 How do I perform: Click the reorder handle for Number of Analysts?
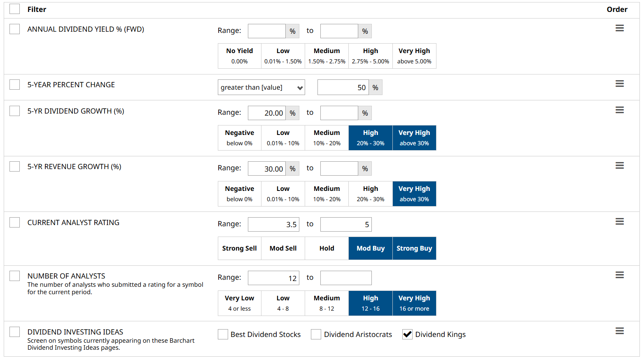(x=619, y=275)
